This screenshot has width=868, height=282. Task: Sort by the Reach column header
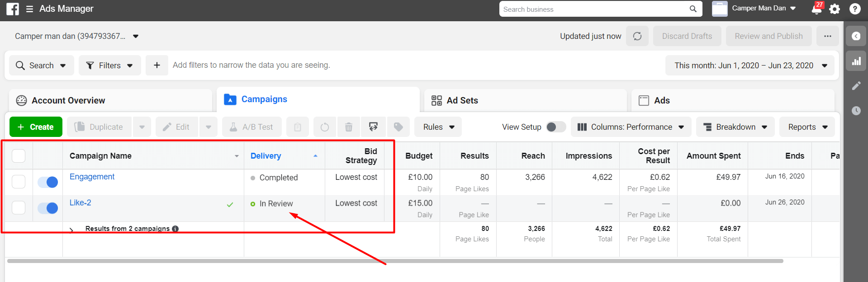click(x=533, y=156)
